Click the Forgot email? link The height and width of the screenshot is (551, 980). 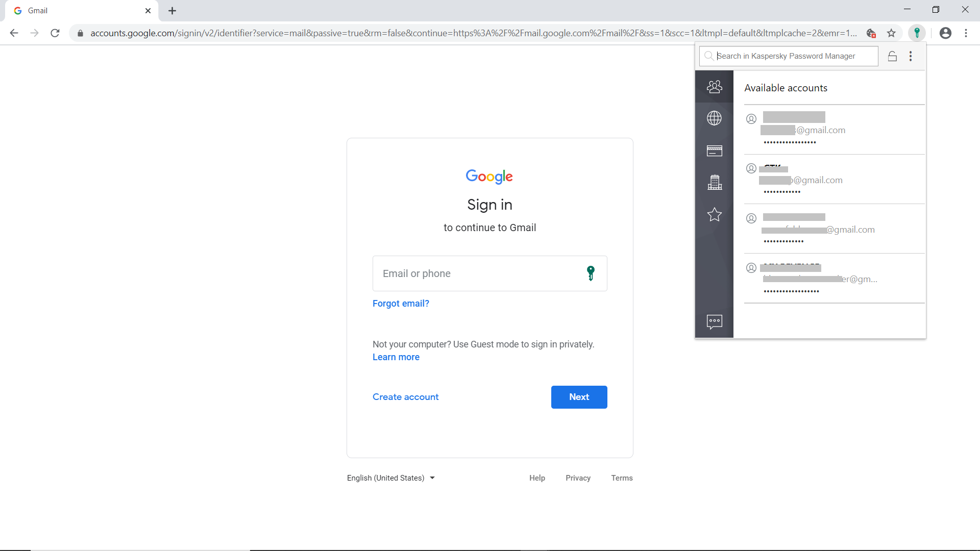pyautogui.click(x=401, y=304)
